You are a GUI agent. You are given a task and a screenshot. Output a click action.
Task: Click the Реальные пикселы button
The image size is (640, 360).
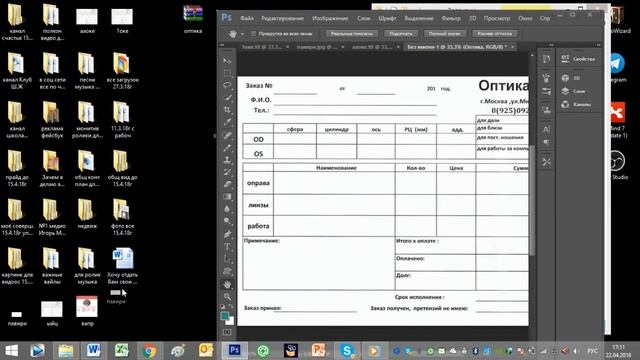[x=351, y=33]
